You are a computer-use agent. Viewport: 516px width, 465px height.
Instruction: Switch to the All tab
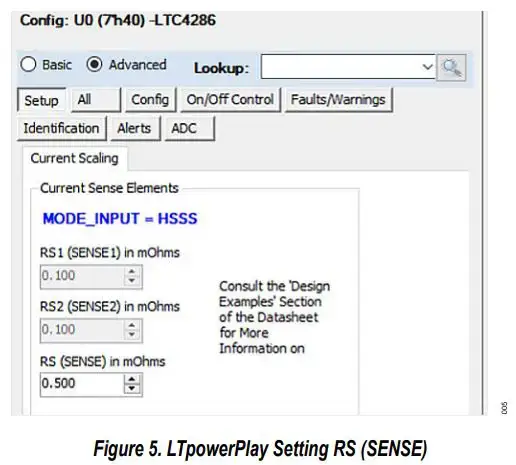[x=96, y=99]
